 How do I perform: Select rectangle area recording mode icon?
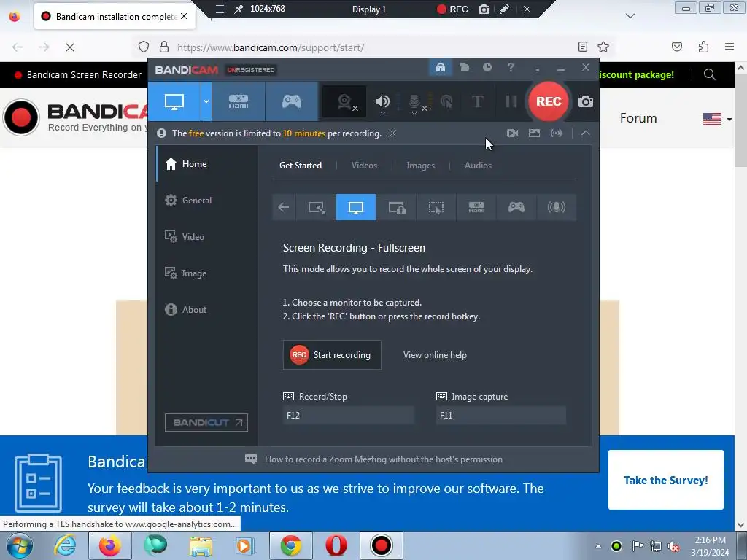pyautogui.click(x=317, y=207)
